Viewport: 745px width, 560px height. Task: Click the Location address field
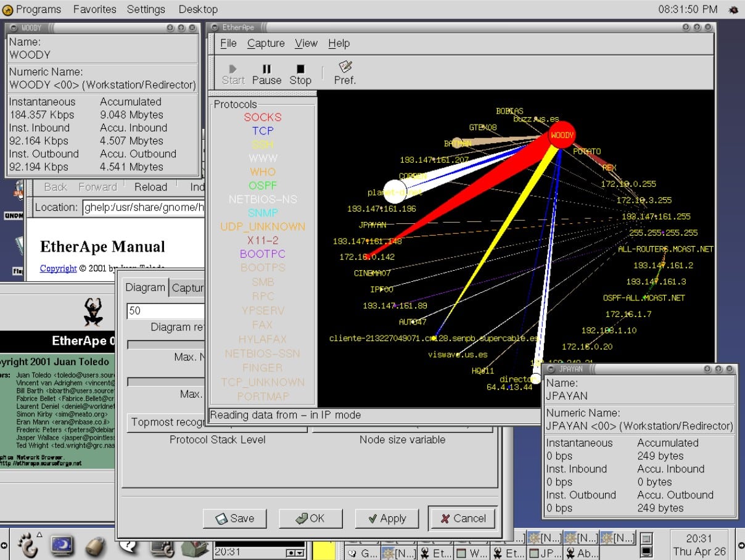tap(143, 208)
